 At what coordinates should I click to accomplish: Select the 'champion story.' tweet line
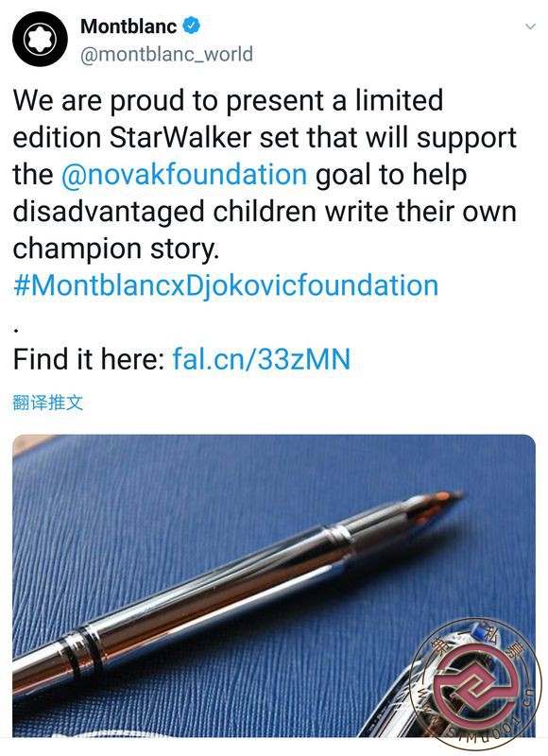(x=116, y=249)
